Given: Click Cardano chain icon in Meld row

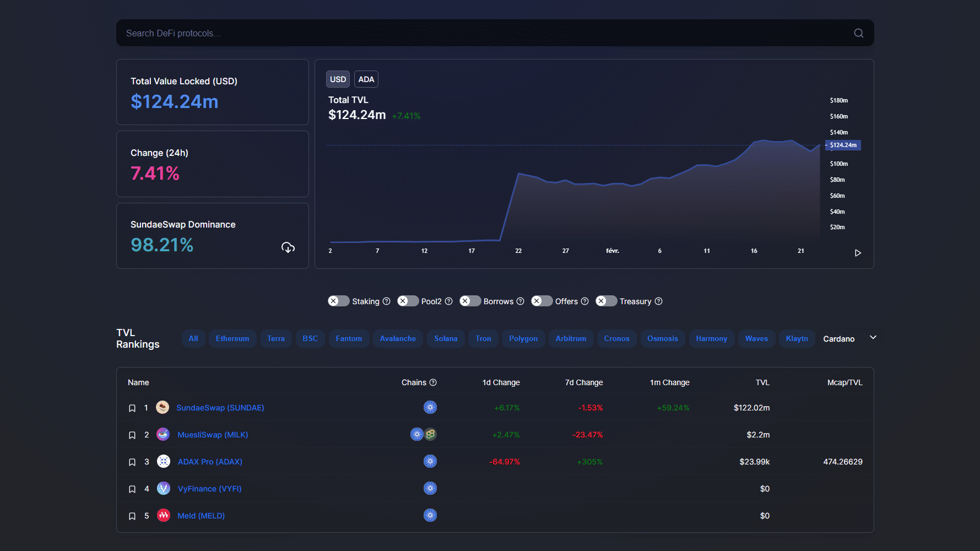Looking at the screenshot, I should tap(430, 515).
